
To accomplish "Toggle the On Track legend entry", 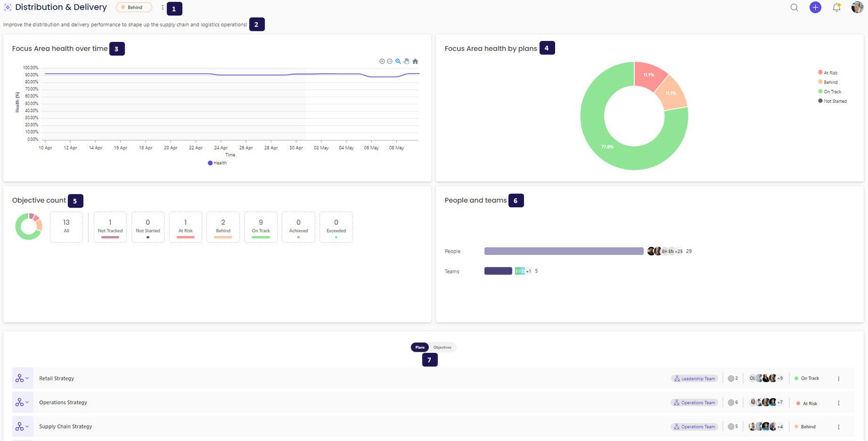I will point(830,91).
